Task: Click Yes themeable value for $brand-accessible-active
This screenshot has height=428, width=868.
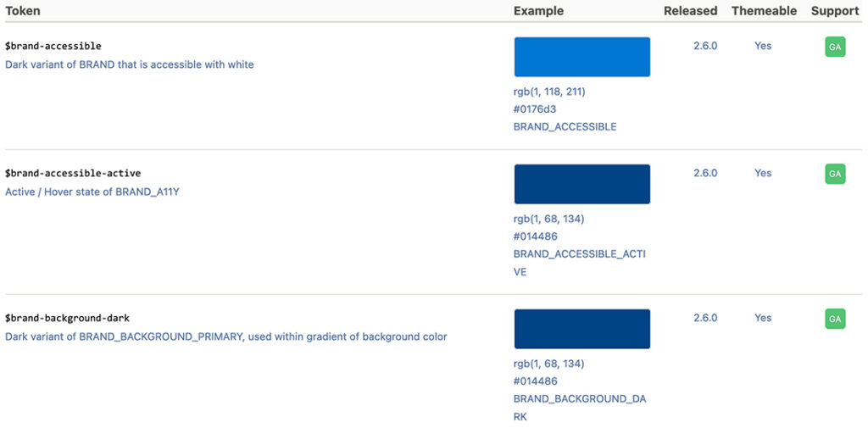Action: (x=763, y=173)
